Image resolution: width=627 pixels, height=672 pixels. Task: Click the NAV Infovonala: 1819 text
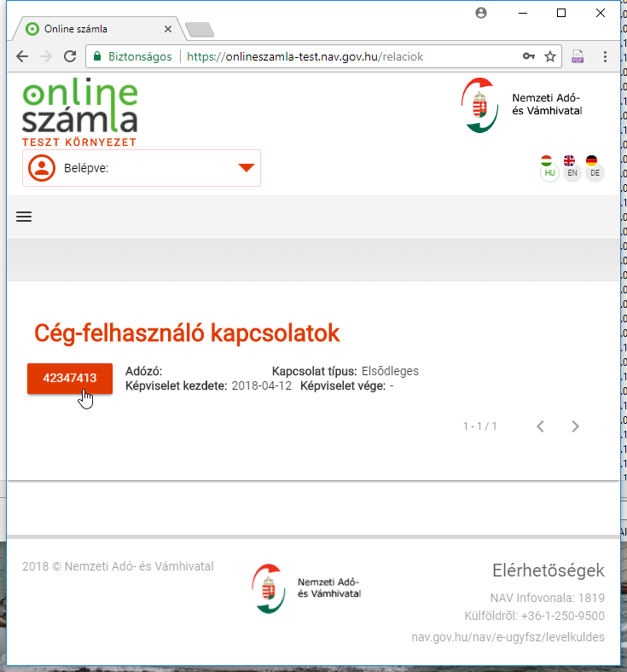pyautogui.click(x=548, y=598)
